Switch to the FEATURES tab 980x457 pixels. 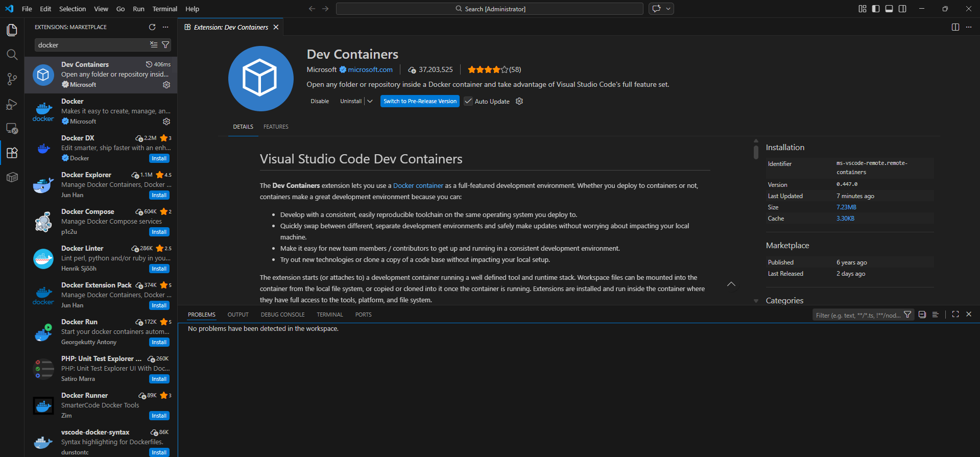coord(276,127)
